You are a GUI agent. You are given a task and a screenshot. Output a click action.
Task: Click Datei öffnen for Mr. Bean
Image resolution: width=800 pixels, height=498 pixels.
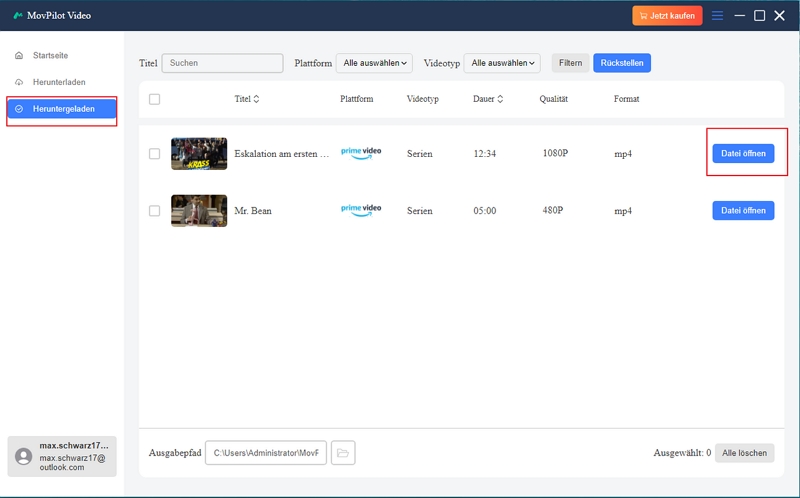point(743,211)
